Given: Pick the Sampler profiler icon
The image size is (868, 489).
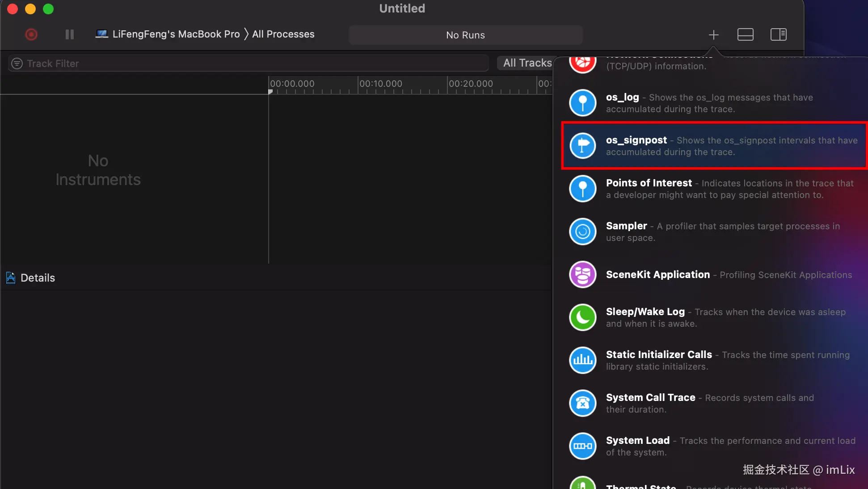Looking at the screenshot, I should 582,232.
